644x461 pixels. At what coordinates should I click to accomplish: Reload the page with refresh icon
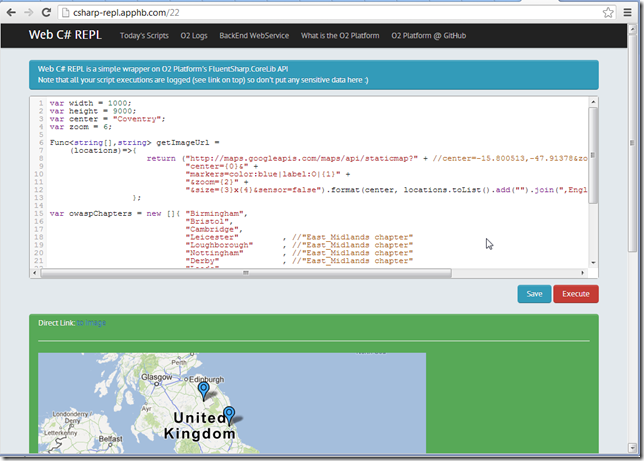[x=46, y=12]
